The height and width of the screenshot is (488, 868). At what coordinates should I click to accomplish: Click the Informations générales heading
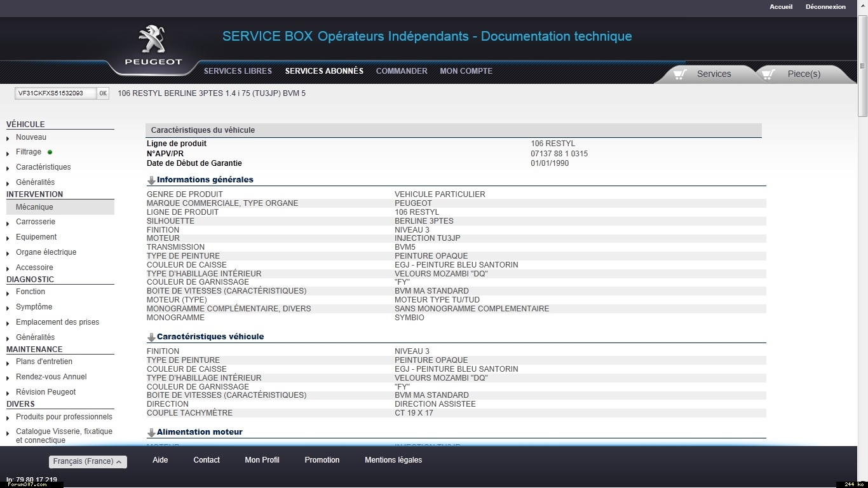click(x=205, y=180)
